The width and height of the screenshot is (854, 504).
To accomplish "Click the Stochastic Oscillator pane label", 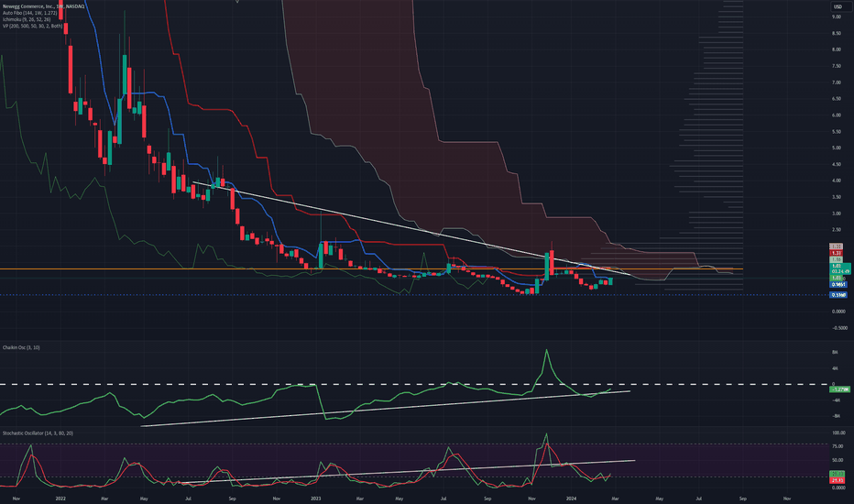I will tap(38, 433).
